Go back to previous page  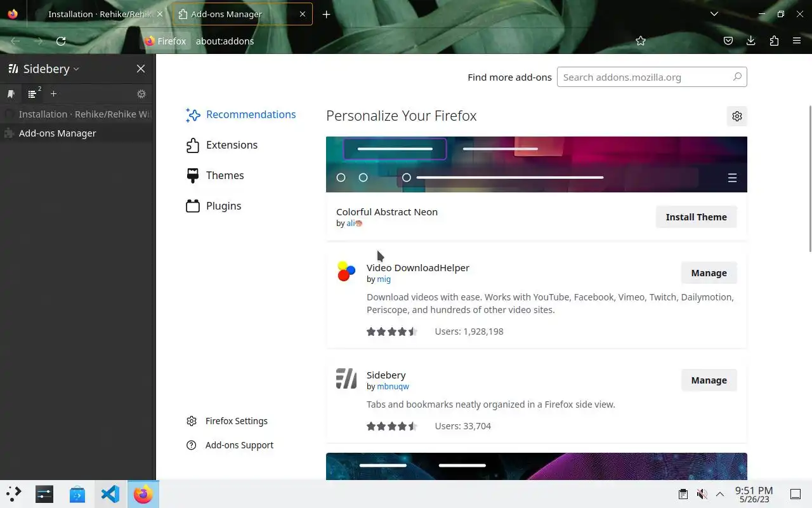pos(15,41)
